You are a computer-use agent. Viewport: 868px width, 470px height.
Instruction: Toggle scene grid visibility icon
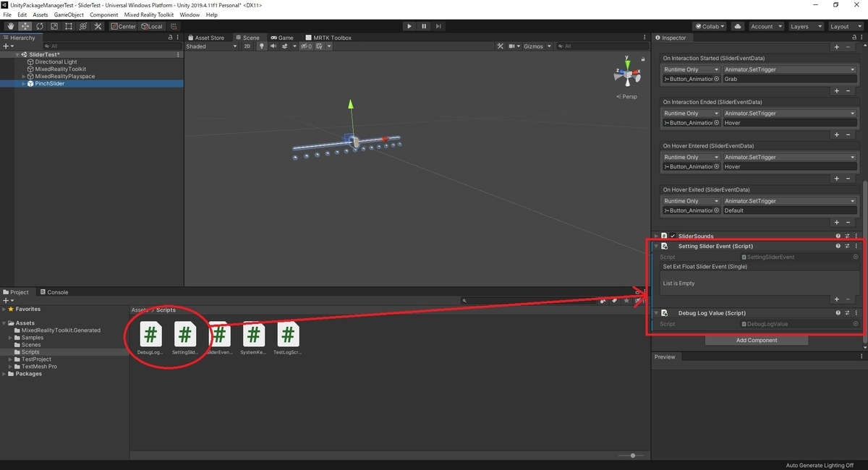click(x=320, y=46)
